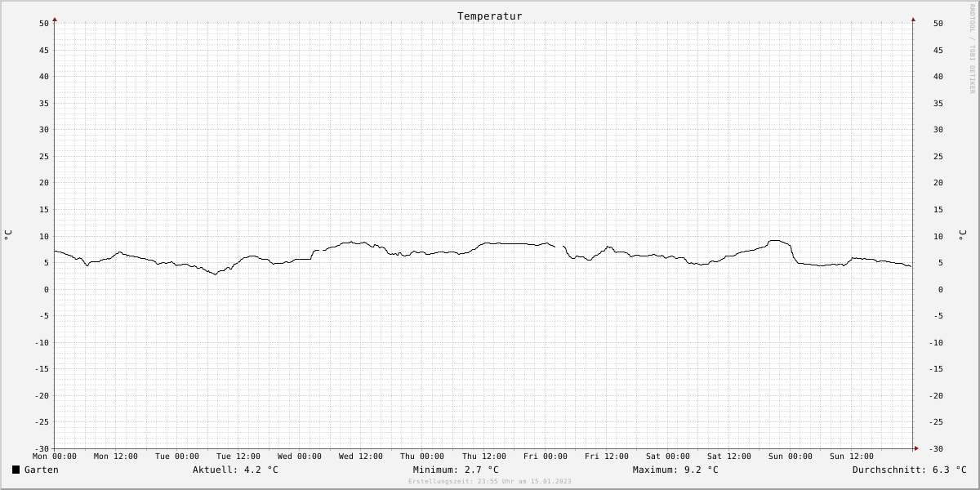Select the Aktuell: 4.2 °C value
The height and width of the screenshot is (490, 980).
pyautogui.click(x=235, y=470)
